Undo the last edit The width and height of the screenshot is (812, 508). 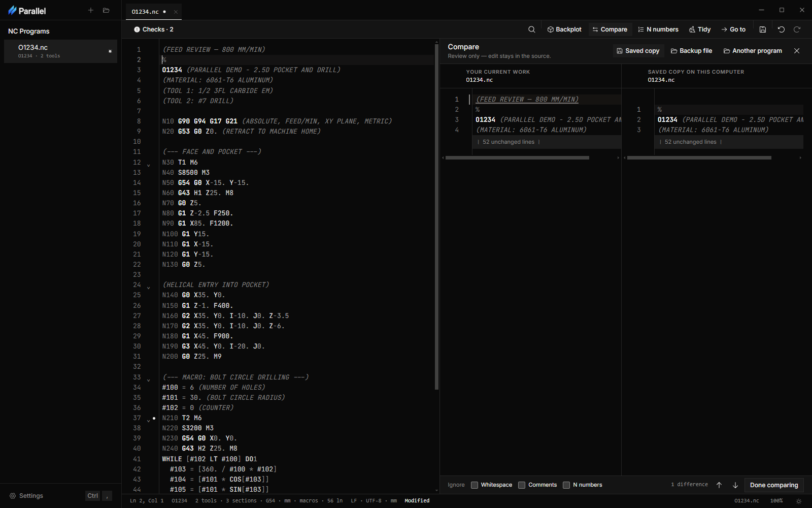click(781, 29)
